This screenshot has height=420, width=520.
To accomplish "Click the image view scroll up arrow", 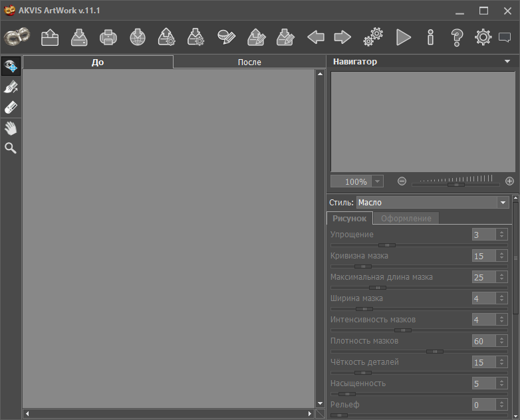I will pyautogui.click(x=320, y=74).
